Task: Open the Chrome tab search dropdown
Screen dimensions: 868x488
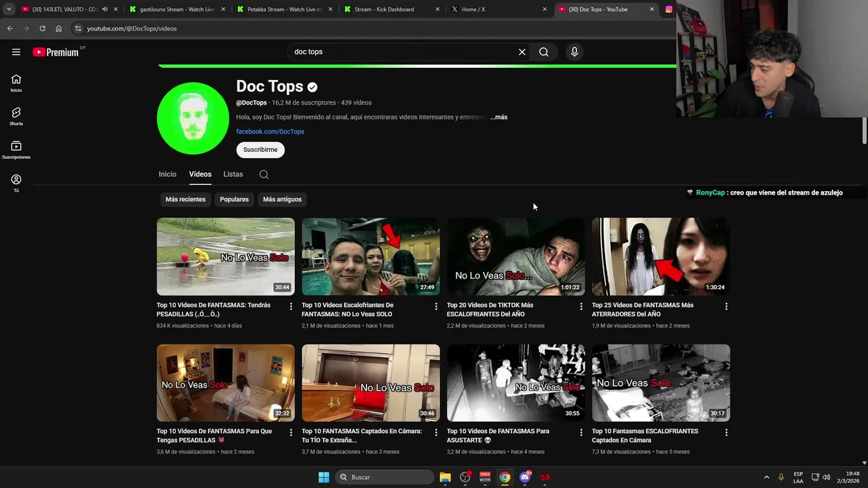Action: click(9, 9)
